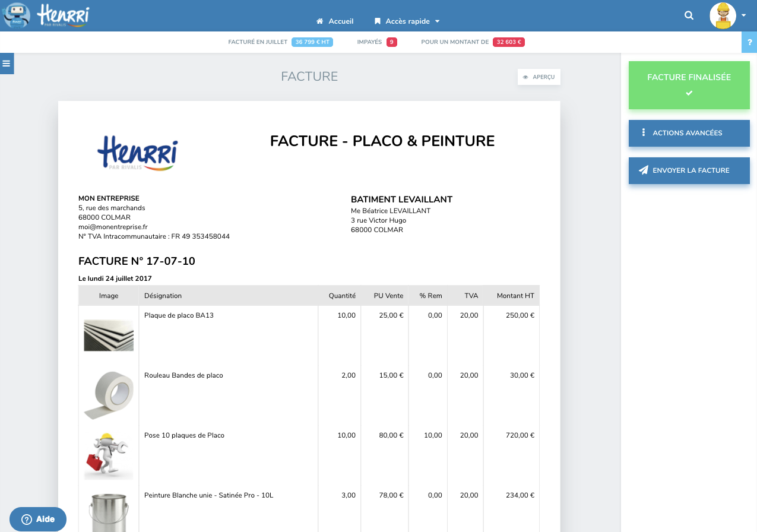Click the robot mascot icon
The width and height of the screenshot is (757, 532).
17,16
